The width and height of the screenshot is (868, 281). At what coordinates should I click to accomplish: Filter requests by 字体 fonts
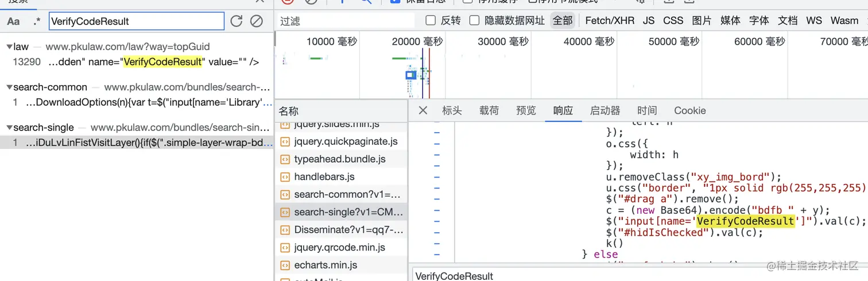[759, 21]
